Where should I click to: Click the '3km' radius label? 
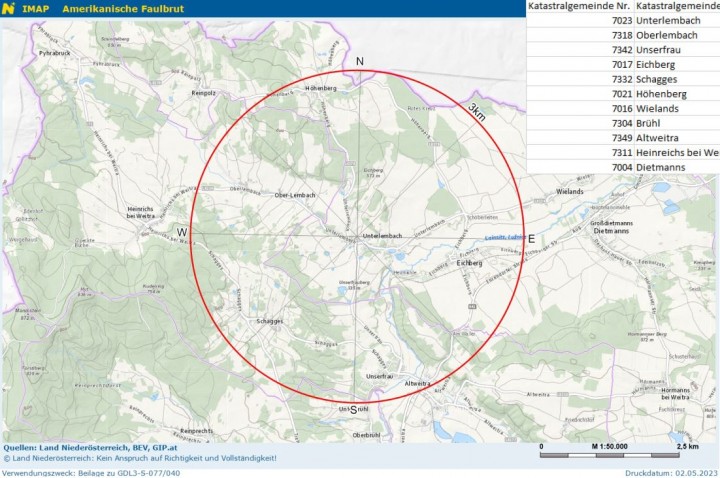click(477, 112)
